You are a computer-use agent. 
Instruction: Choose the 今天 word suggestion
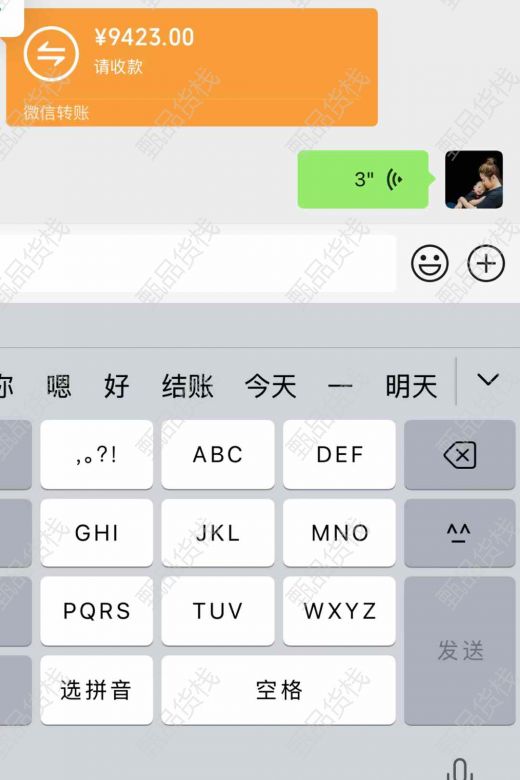point(270,387)
